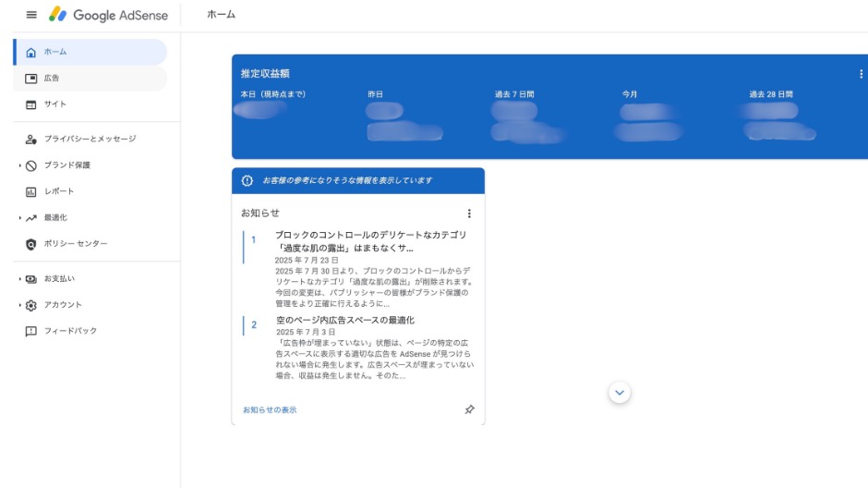Expand the ブランド保護 submenu arrow
This screenshot has height=488, width=868.
20,165
